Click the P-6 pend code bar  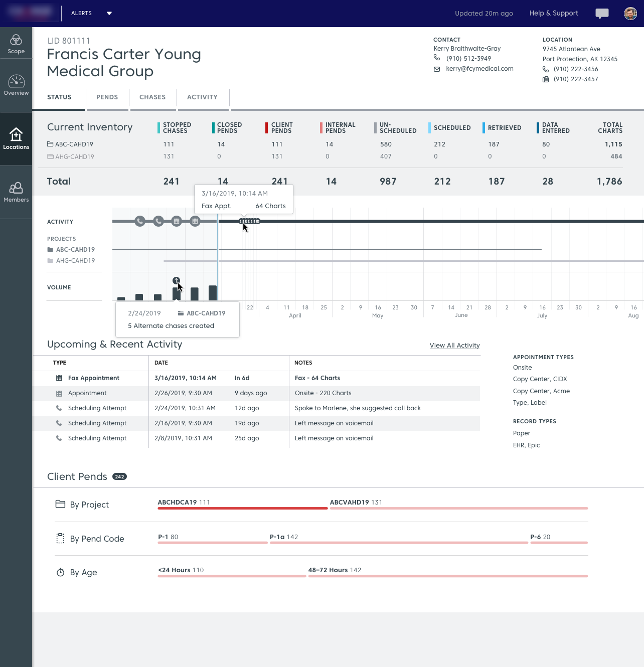click(x=559, y=543)
